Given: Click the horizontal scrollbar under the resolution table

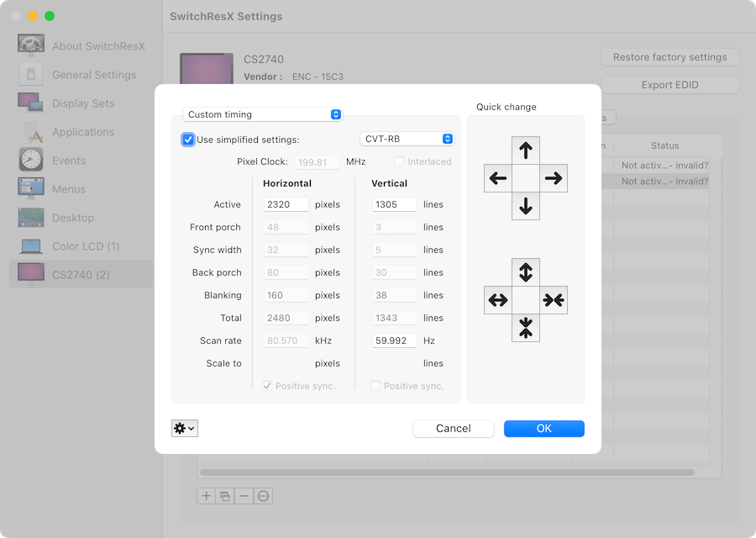Looking at the screenshot, I should 447,472.
